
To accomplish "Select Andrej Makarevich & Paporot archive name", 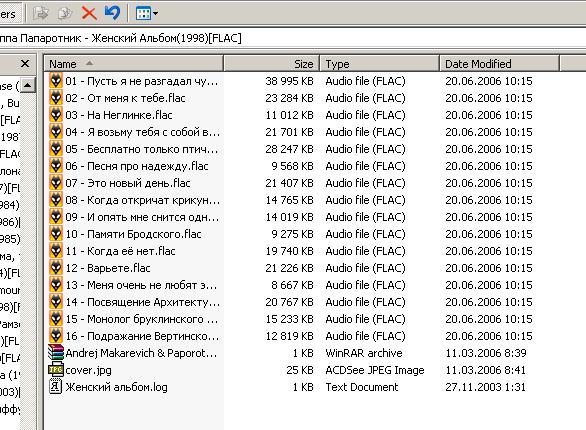I will click(x=141, y=353).
